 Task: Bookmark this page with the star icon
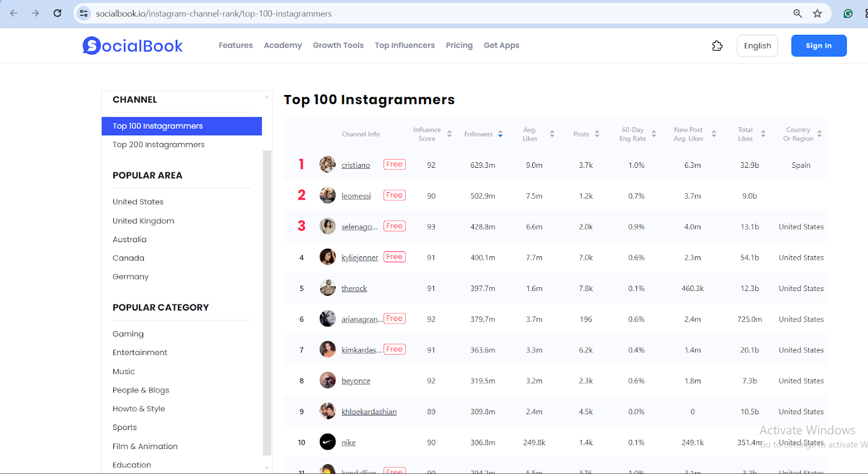pyautogui.click(x=818, y=14)
